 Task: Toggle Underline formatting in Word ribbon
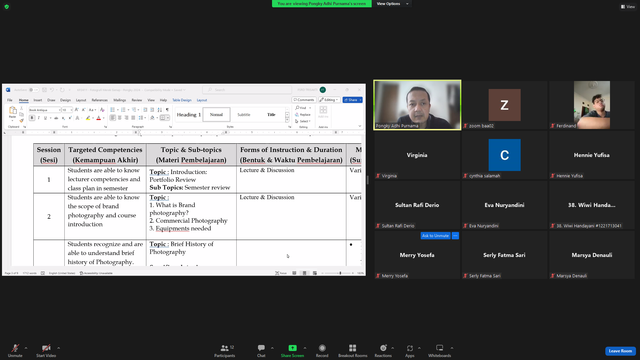45,118
